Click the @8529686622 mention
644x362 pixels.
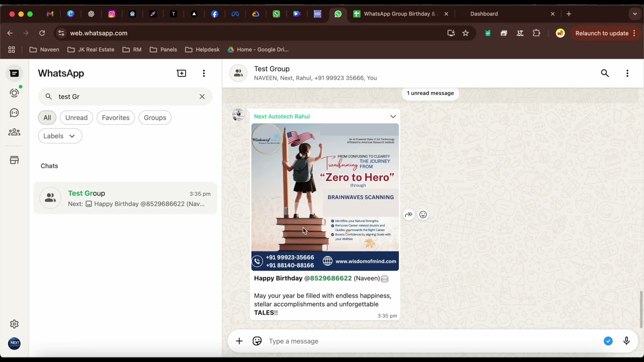(x=328, y=278)
